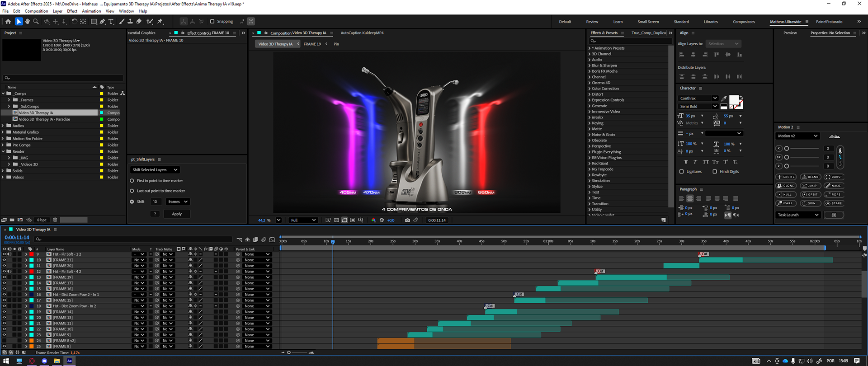The width and height of the screenshot is (868, 366).
Task: Open the Animation menu
Action: [x=91, y=11]
